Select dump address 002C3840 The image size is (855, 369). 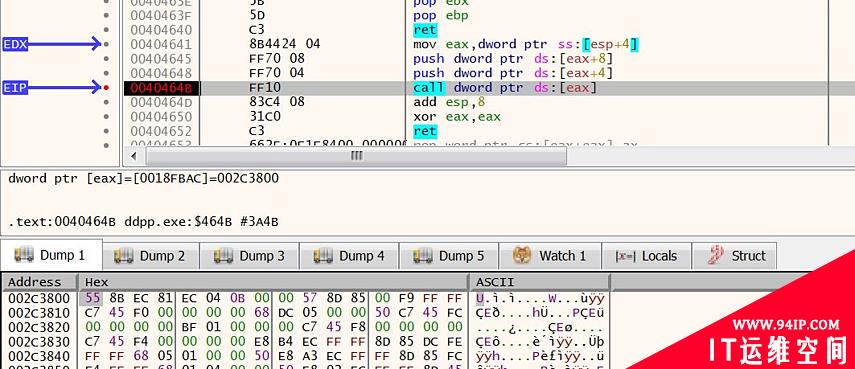[39, 356]
